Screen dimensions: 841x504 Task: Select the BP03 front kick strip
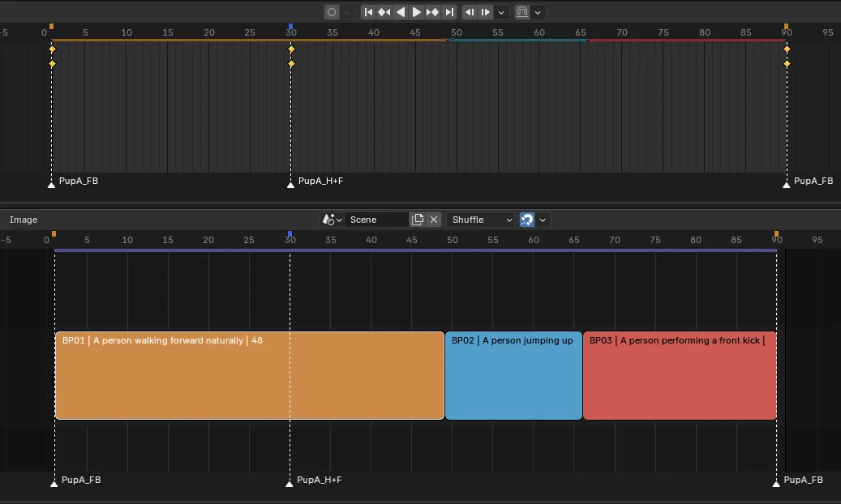pyautogui.click(x=680, y=375)
